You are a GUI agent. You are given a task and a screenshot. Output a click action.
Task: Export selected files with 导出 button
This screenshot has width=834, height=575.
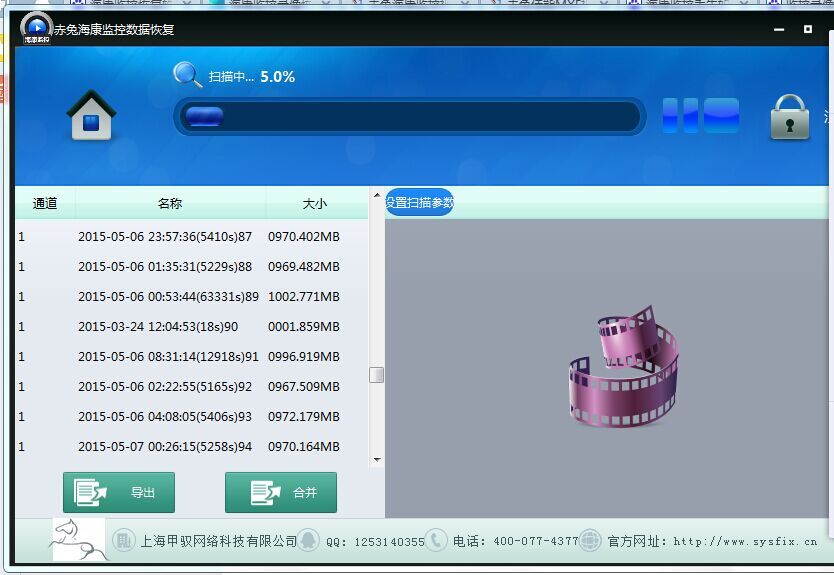(x=119, y=493)
